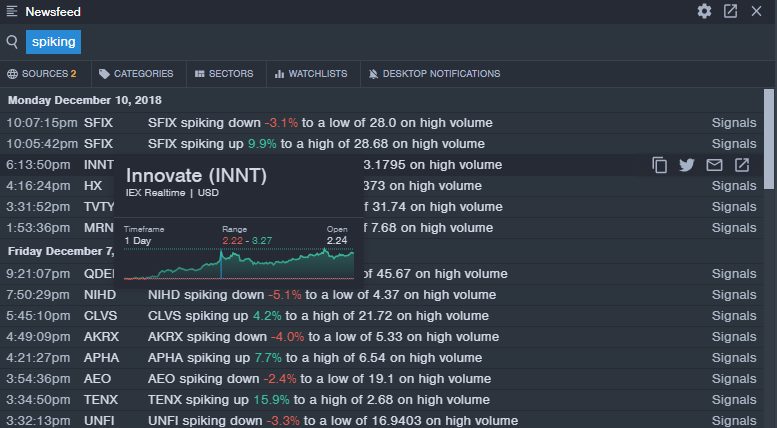Screen dimensions: 777x428
Task: Click the newsfeed vertical scrollbar
Action: click(x=769, y=140)
